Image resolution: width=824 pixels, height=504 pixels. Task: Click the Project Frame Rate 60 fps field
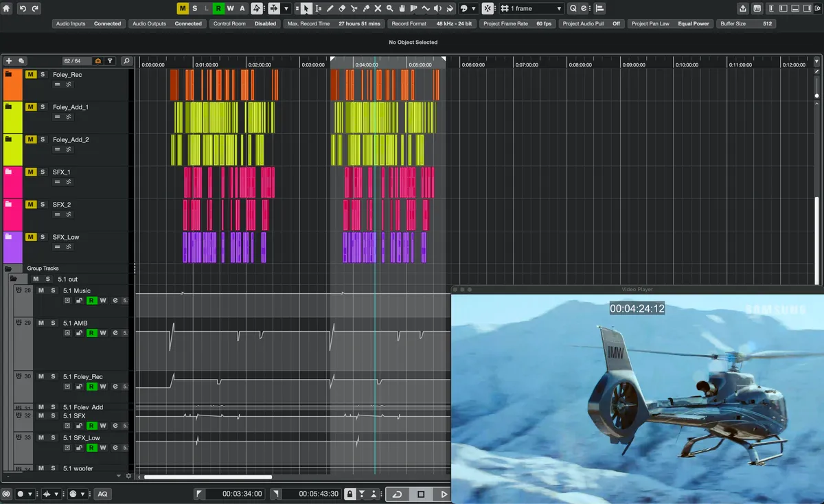pos(516,23)
